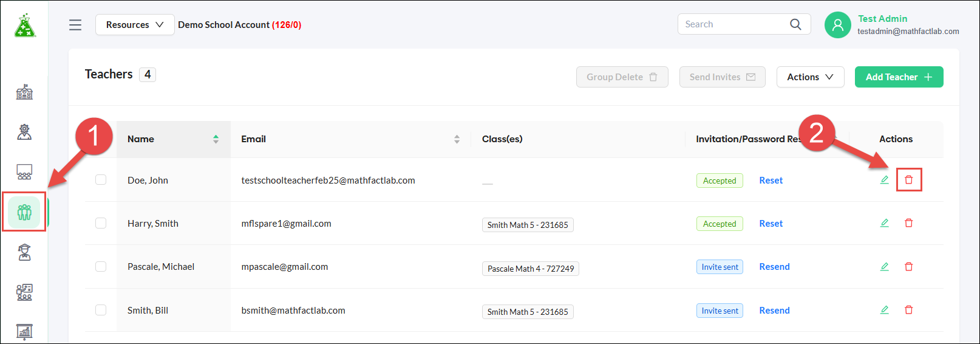This screenshot has width=980, height=344.
Task: Click Resend link for Pascale, Michael
Action: click(x=774, y=267)
